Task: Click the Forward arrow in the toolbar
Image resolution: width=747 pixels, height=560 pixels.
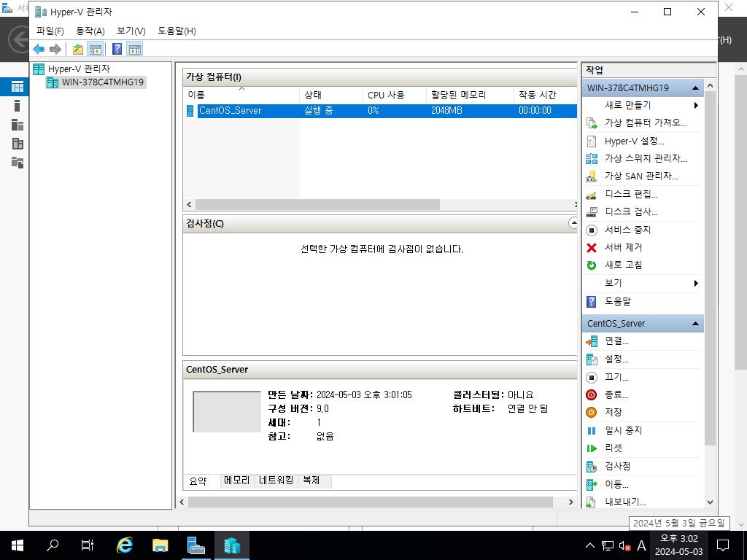Action: point(55,49)
